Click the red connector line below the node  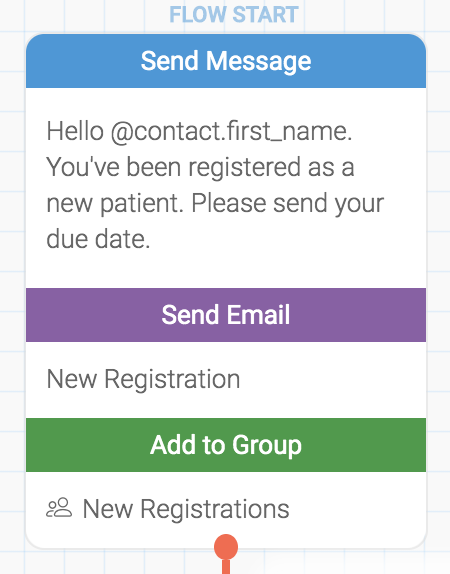click(226, 567)
